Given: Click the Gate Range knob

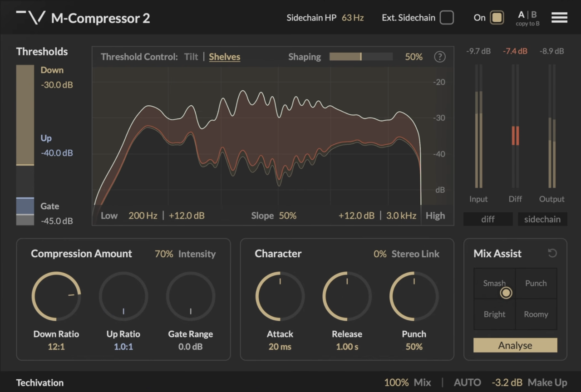Looking at the screenshot, I should click(x=191, y=296).
